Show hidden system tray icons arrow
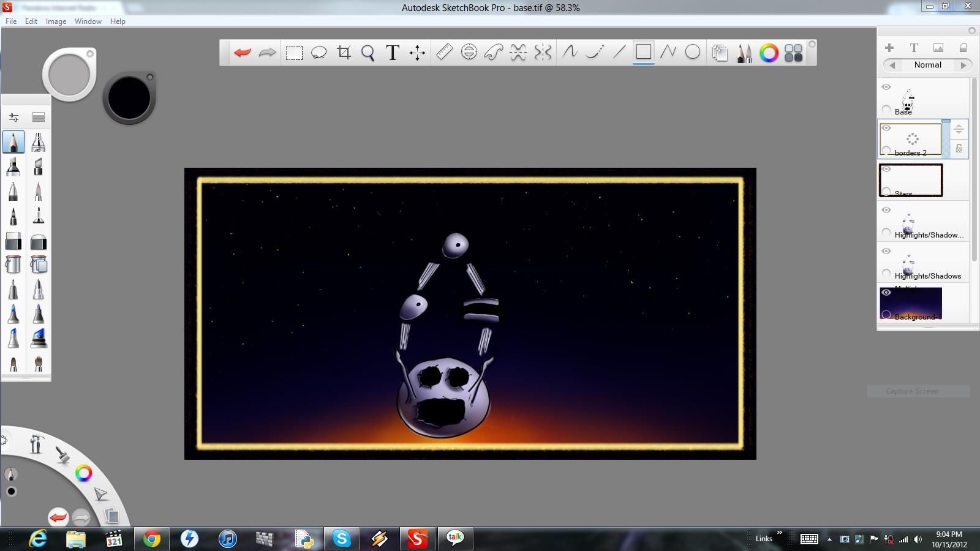980x551 pixels. (829, 539)
